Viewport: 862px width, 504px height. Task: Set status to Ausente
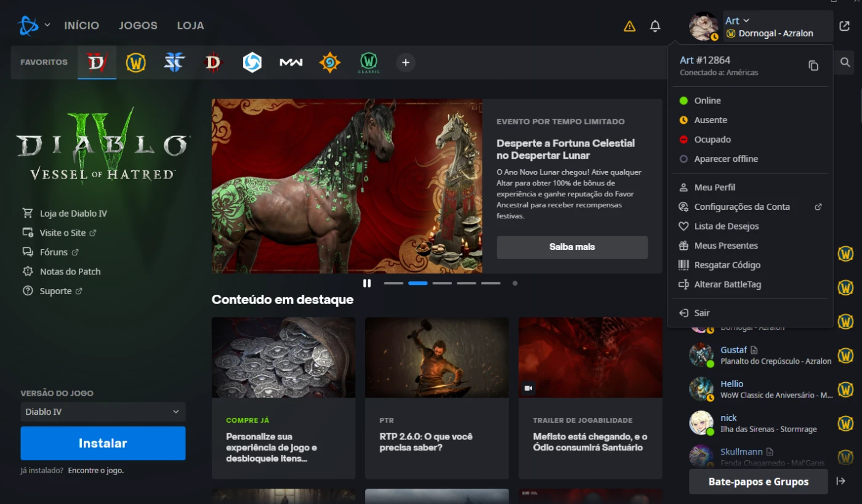coord(710,120)
